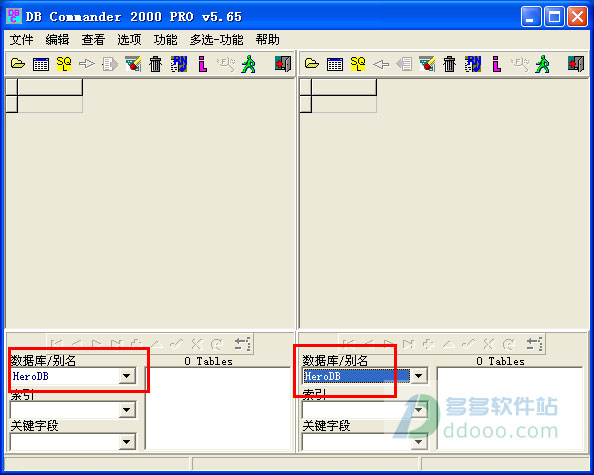Screen dimensions: 594x475
Task: Click the right pane exit door icon
Action: tap(576, 64)
